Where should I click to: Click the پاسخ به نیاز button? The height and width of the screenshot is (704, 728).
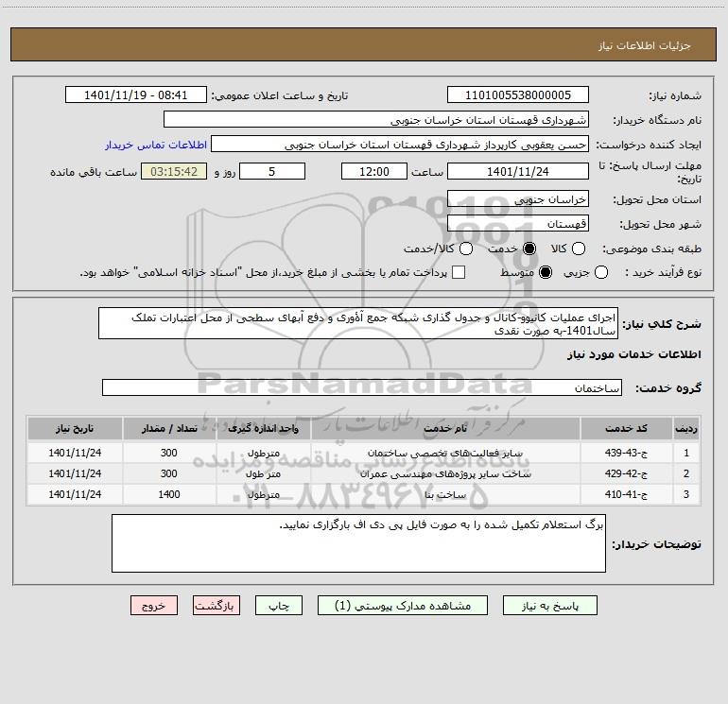click(550, 606)
